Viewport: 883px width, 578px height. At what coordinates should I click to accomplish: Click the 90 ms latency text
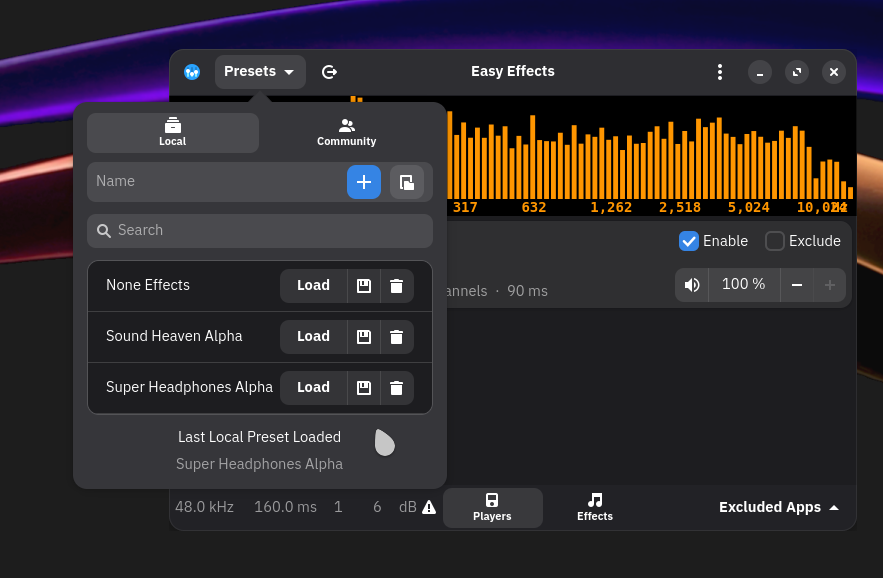coord(527,291)
